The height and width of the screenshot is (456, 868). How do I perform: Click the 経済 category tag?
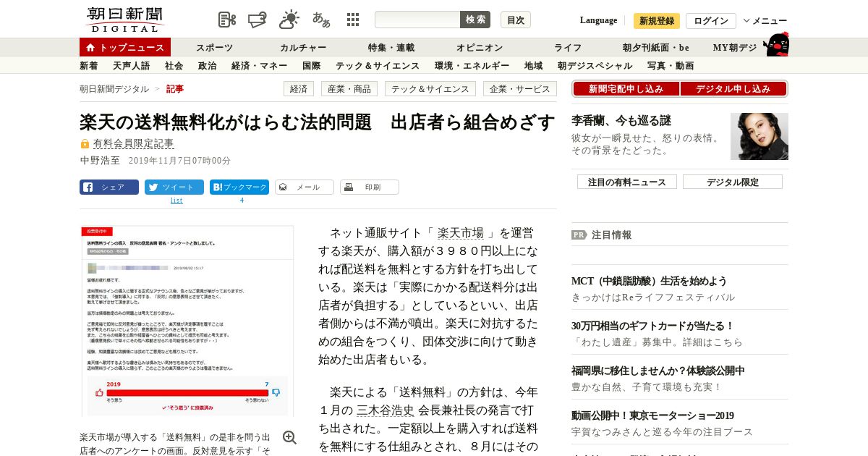pos(298,89)
